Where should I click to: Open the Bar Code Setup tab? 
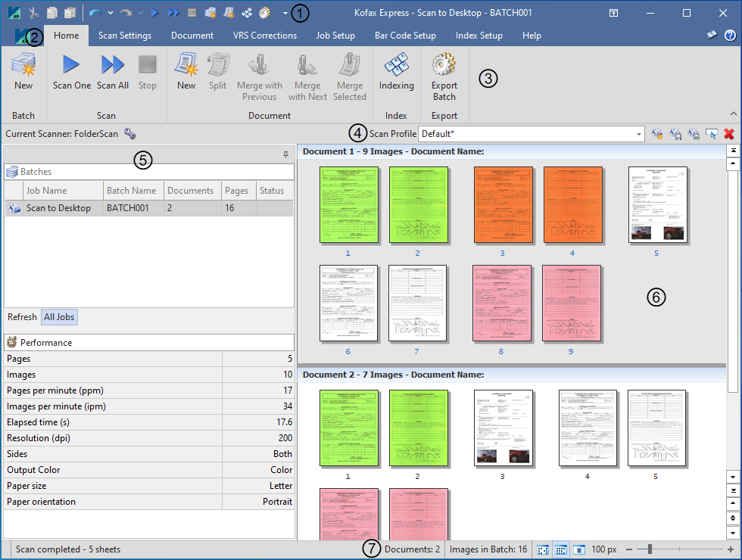pyautogui.click(x=405, y=36)
